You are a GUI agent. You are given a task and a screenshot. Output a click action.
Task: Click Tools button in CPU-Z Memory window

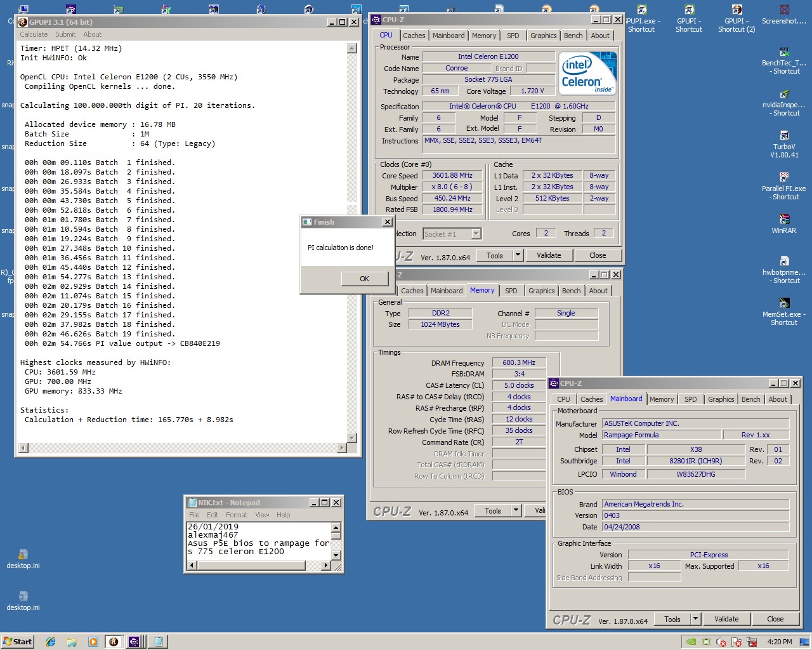(x=493, y=510)
